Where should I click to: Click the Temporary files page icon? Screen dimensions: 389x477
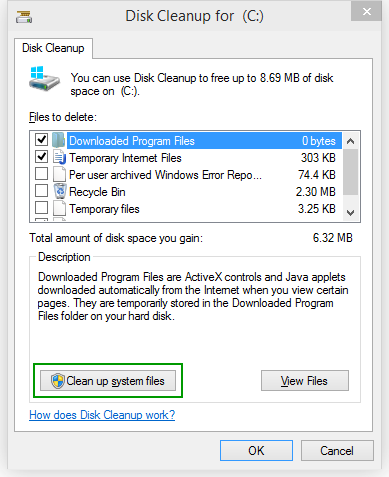[59, 208]
